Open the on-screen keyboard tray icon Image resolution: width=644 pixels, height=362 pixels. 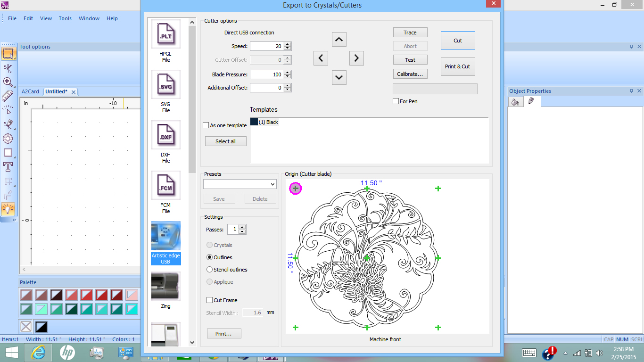click(x=529, y=353)
